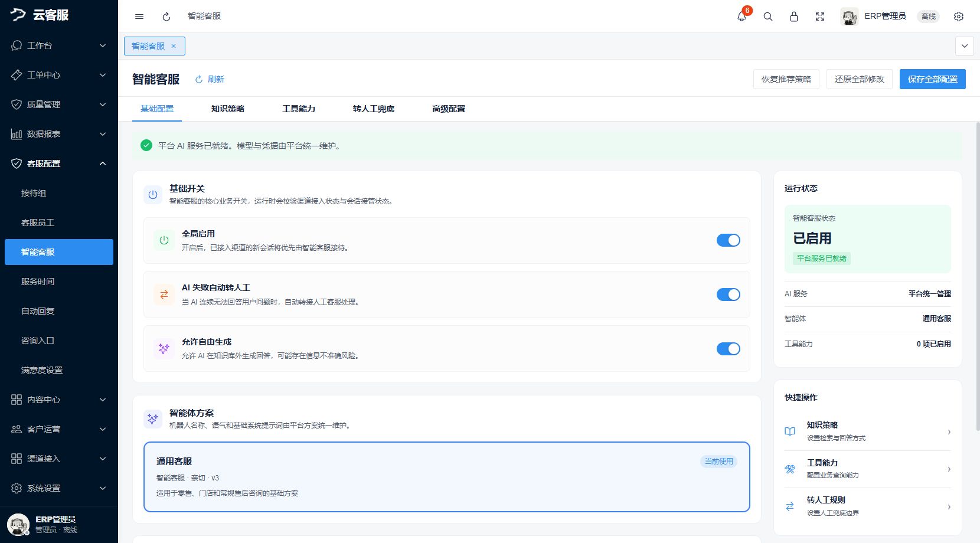Viewport: 980px width, 543px height.
Task: Expand the 数据报表 sidebar menu
Action: (59, 134)
